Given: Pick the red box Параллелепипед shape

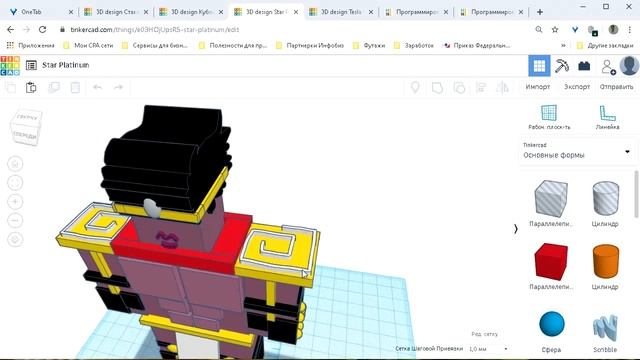Looking at the screenshot, I should pyautogui.click(x=551, y=262).
